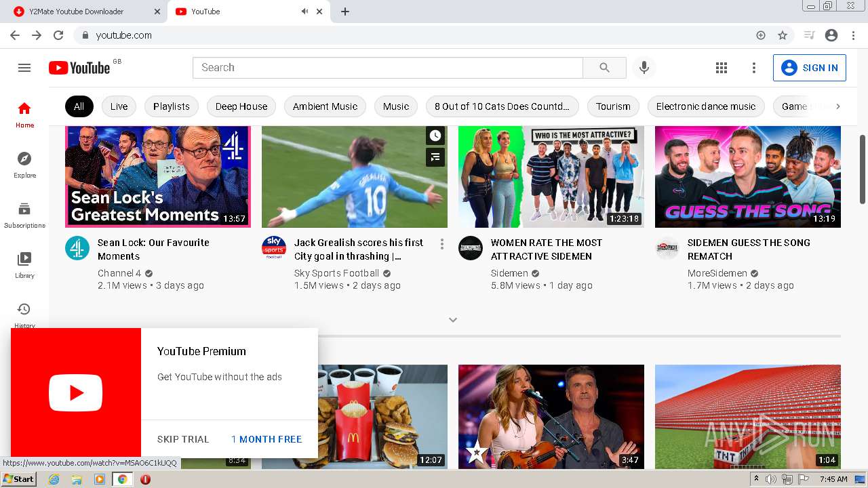Screen dimensions: 868x488
Task: Select the Electronic dance music chip
Action: tap(706, 106)
